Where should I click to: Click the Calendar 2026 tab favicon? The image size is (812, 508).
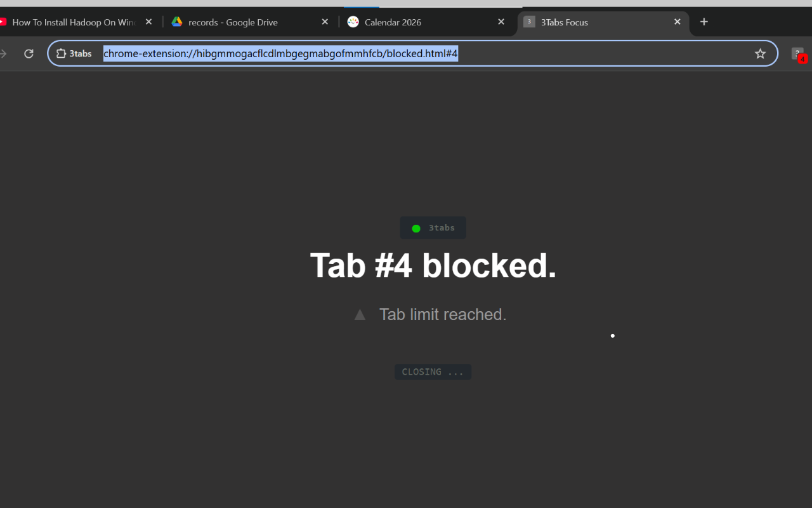[353, 22]
